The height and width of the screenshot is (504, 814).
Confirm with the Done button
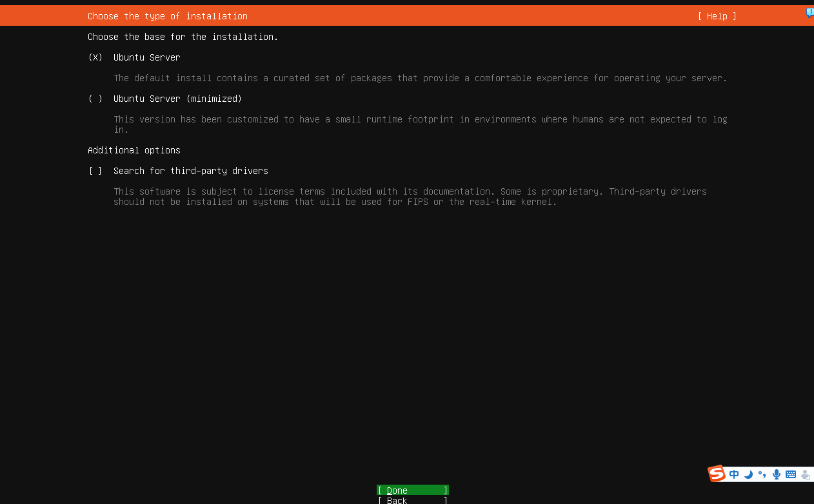click(413, 490)
